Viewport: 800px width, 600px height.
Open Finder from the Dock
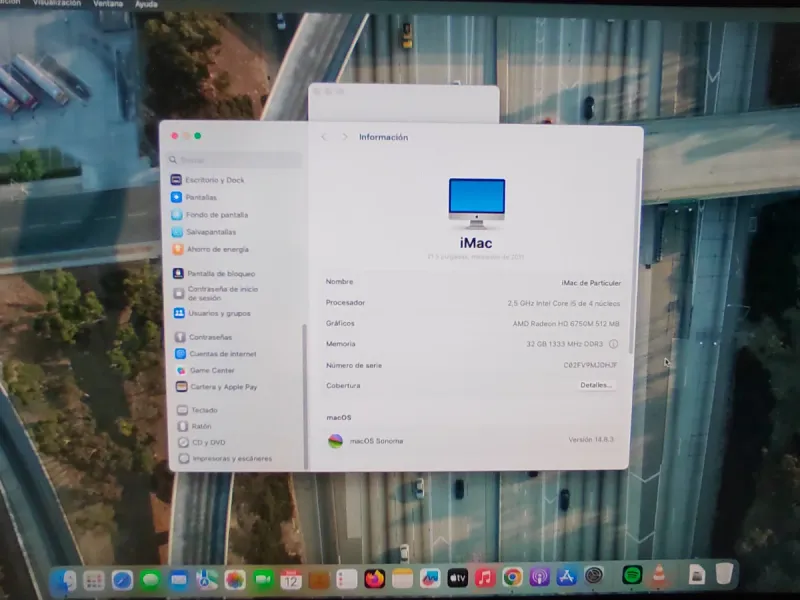point(65,580)
